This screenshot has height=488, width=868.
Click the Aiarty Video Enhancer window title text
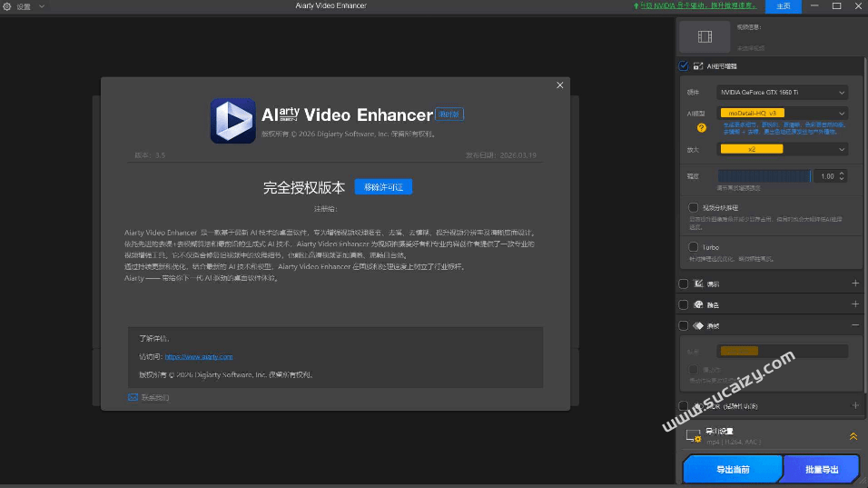[330, 5]
